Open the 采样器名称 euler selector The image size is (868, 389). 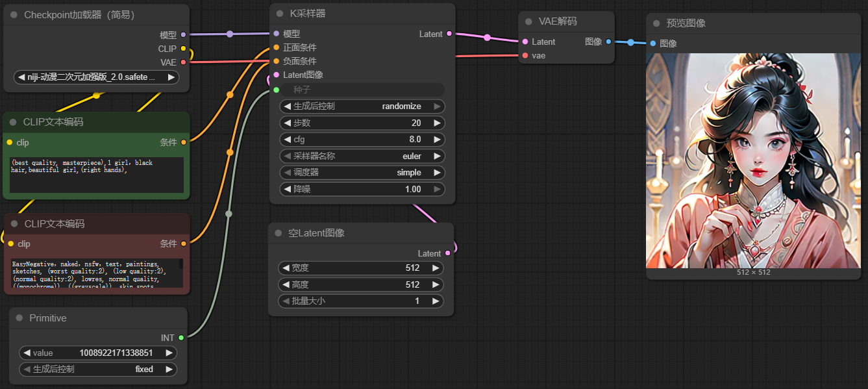362,156
